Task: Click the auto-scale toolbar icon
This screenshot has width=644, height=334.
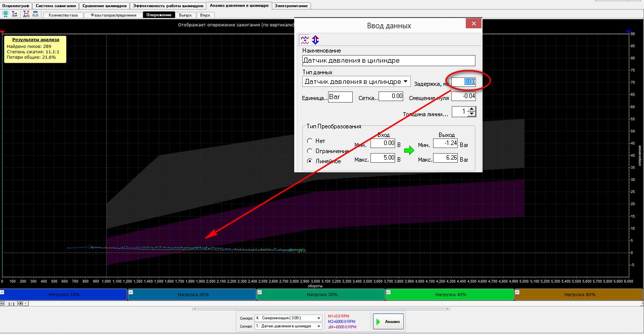Action: tap(27, 15)
